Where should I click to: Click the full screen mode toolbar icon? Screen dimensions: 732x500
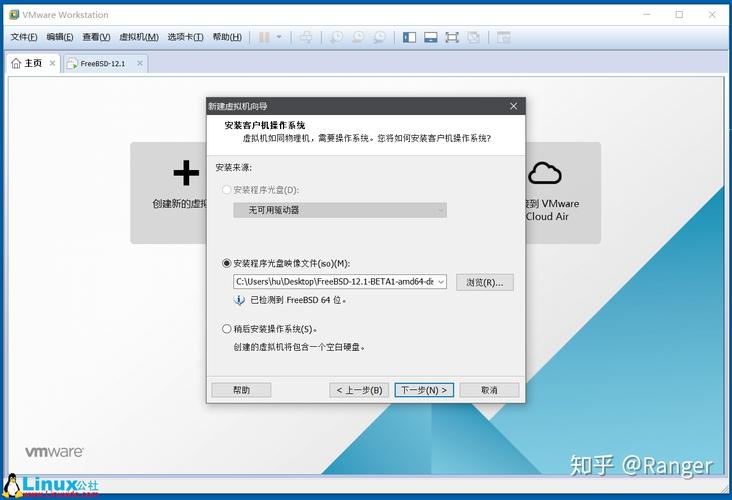pyautogui.click(x=452, y=37)
